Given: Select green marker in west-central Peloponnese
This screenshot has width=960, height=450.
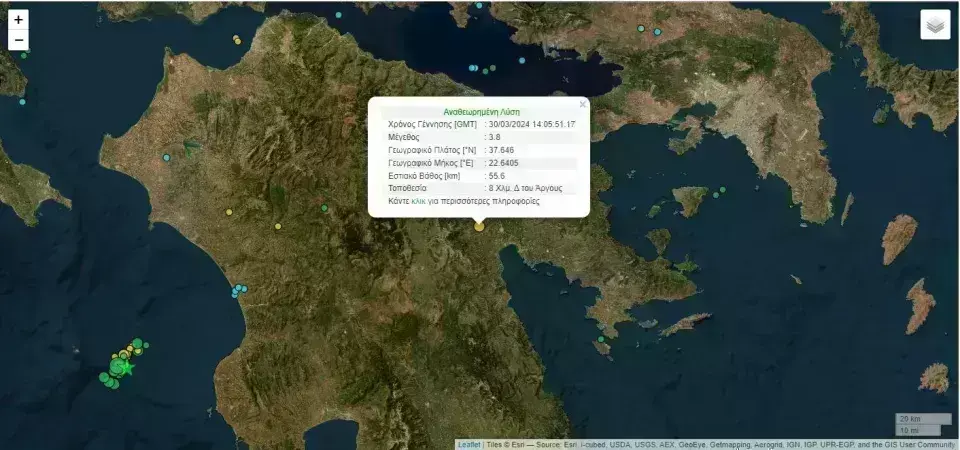Looking at the screenshot, I should click(x=325, y=208).
